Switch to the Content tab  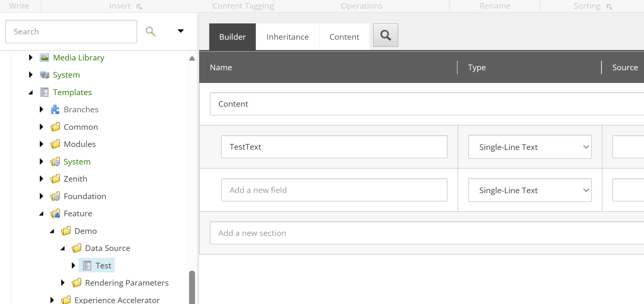point(344,37)
